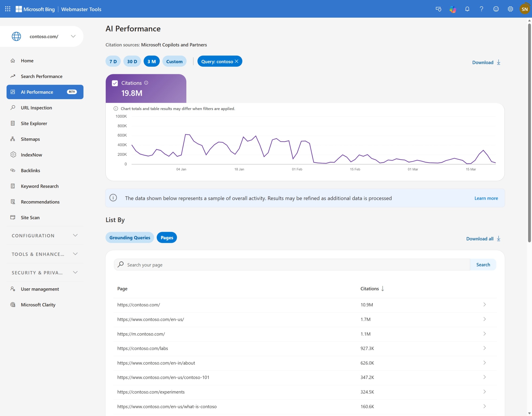
Task: Uncheck the Citations checkbox
Action: coord(115,83)
